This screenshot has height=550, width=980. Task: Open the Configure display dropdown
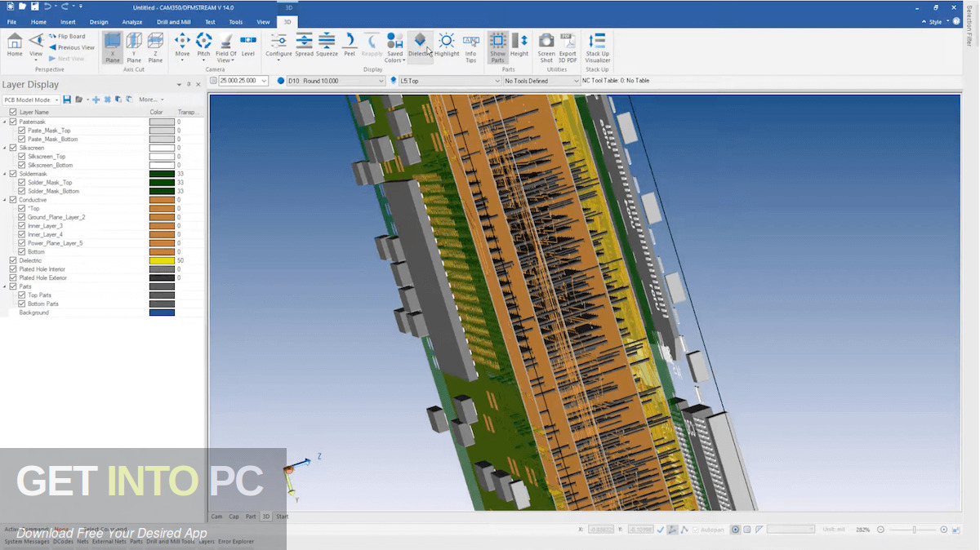coord(278,46)
